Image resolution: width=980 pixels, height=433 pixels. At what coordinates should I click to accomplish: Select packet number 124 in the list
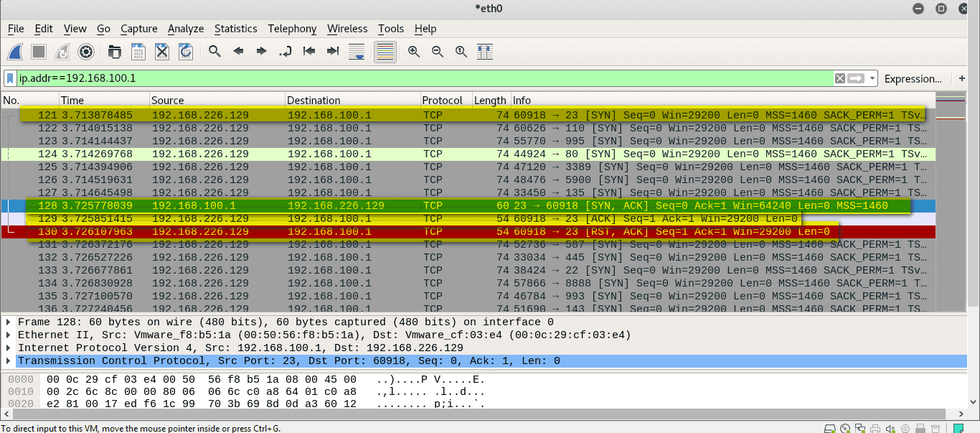click(x=287, y=154)
